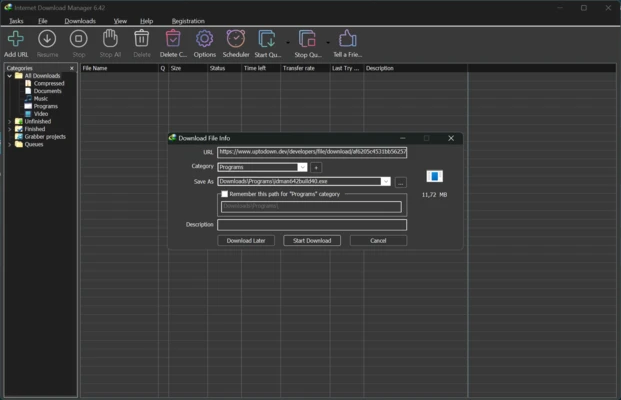621x400 pixels.
Task: Sort by Status column header
Action: [x=224, y=68]
